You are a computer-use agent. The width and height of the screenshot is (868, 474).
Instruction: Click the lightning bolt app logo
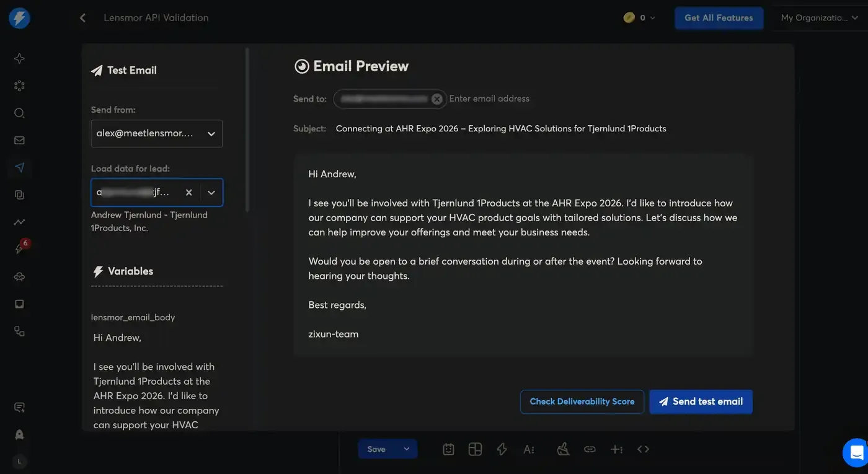pyautogui.click(x=19, y=18)
